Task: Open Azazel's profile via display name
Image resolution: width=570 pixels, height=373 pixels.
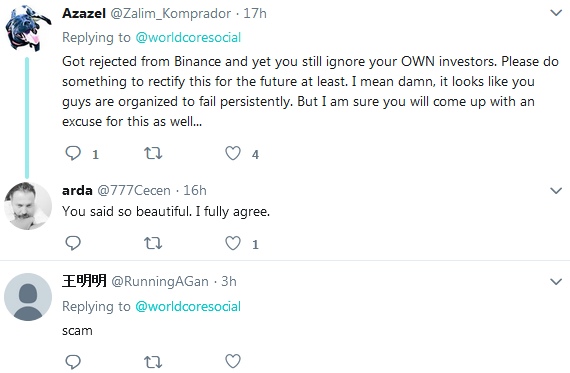Action: pyautogui.click(x=84, y=13)
